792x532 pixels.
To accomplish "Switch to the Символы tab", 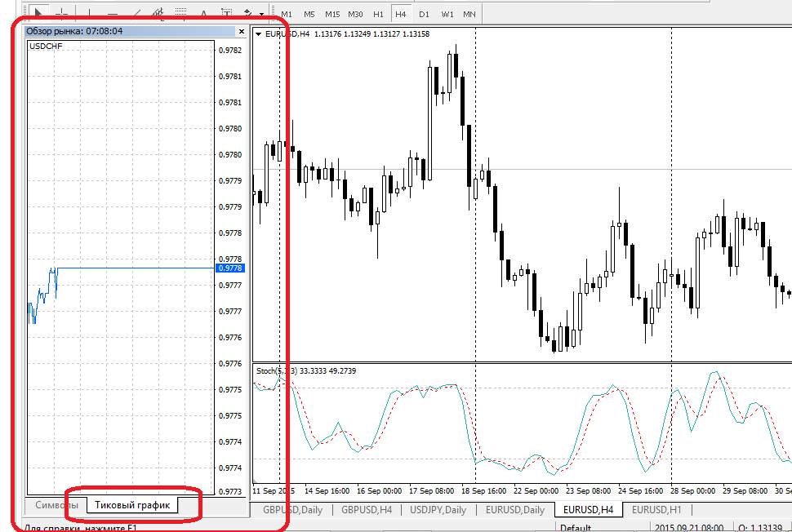I will 57,505.
